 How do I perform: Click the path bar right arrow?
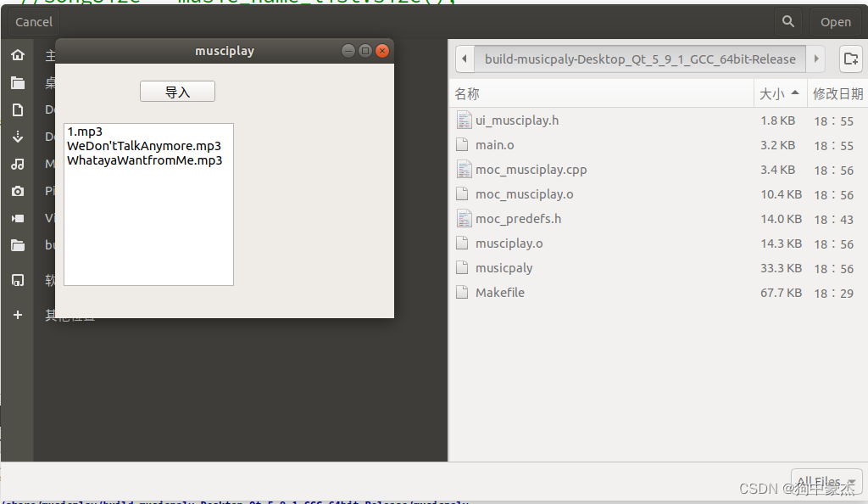[x=816, y=59]
